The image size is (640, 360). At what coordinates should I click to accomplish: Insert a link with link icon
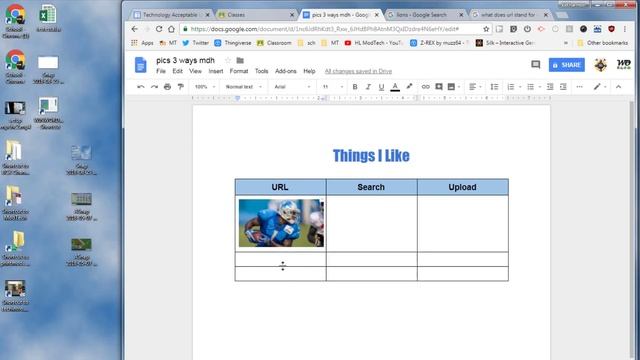(425, 87)
